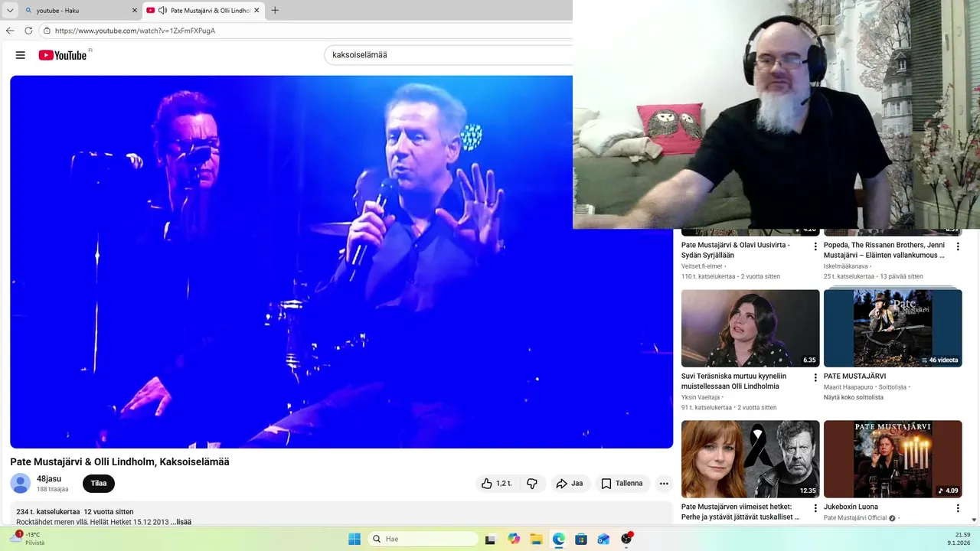Dislike the video with the thumbs-down icon
The image size is (980, 551).
[x=532, y=484]
